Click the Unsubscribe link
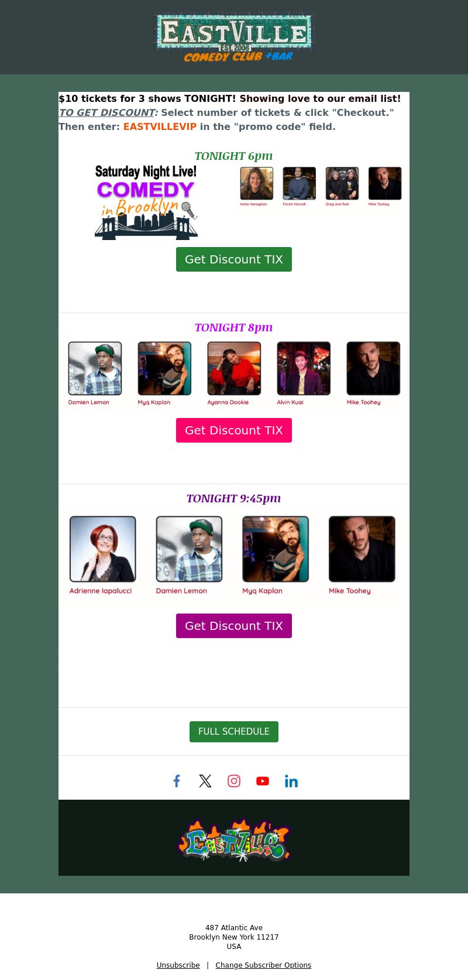This screenshot has height=980, width=468. coord(178,965)
